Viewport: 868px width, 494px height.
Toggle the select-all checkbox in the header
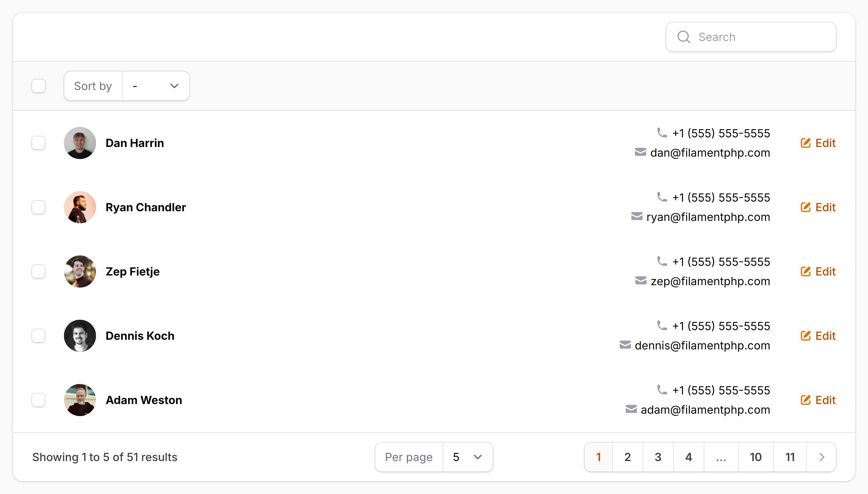38,86
